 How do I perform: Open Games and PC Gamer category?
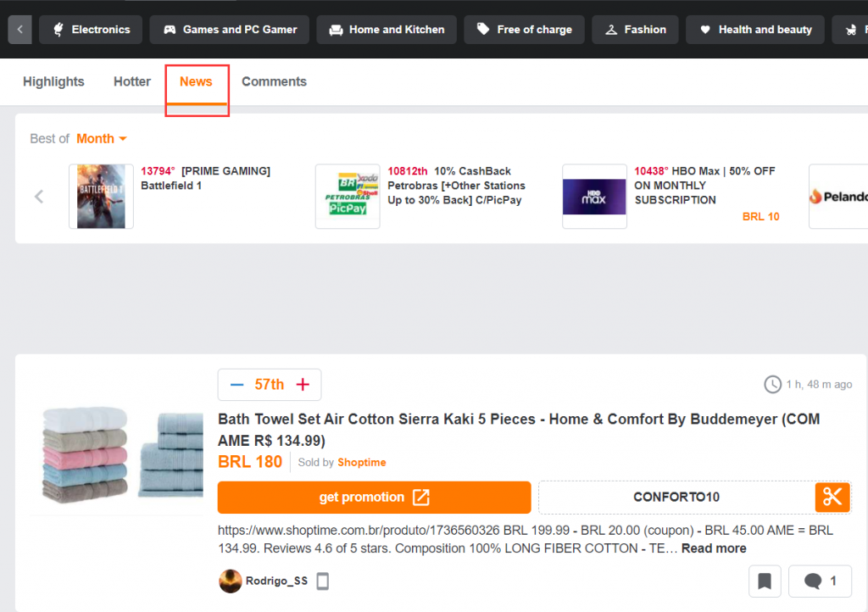(230, 30)
